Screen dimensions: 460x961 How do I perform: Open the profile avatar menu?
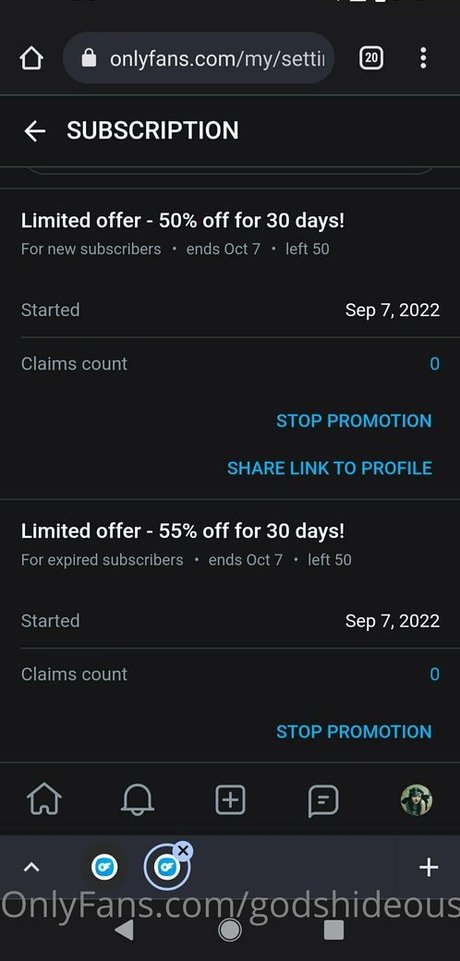(x=417, y=800)
